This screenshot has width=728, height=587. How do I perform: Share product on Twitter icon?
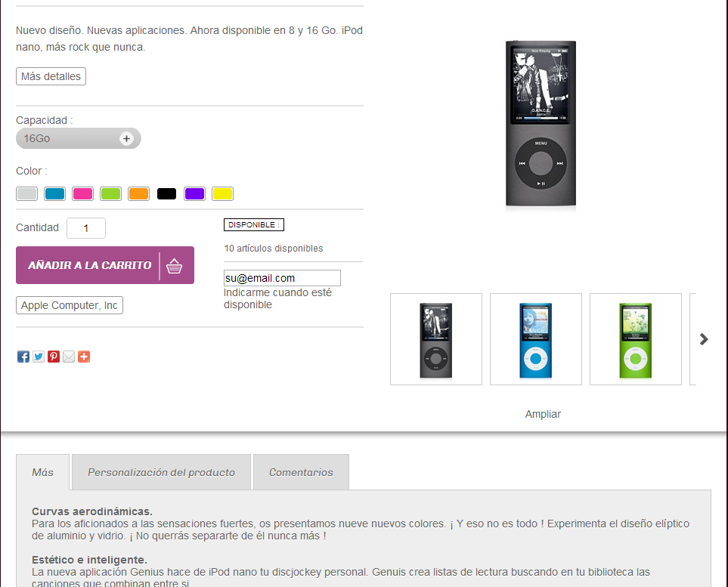click(x=39, y=357)
